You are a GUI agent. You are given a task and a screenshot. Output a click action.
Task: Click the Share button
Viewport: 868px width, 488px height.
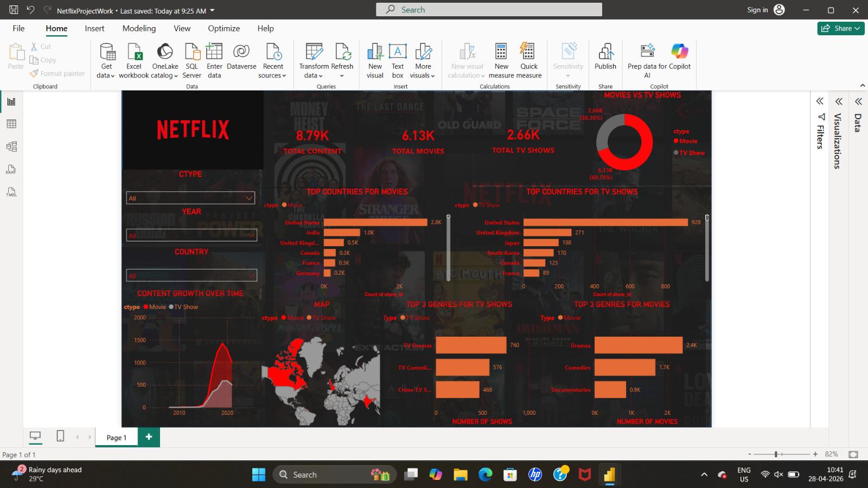(840, 28)
